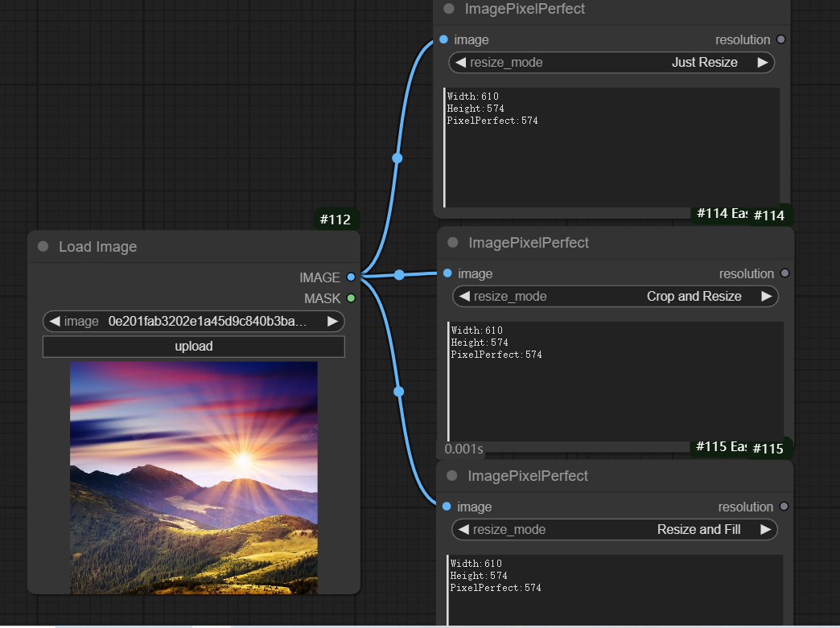Select next image with the right arrow in Load Image
Image resolution: width=840 pixels, height=628 pixels.
[x=332, y=322]
